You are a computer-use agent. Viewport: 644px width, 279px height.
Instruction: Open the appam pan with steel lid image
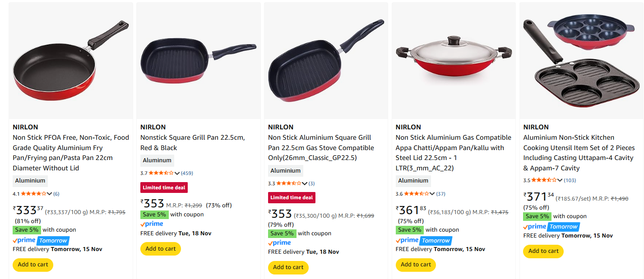pyautogui.click(x=453, y=61)
